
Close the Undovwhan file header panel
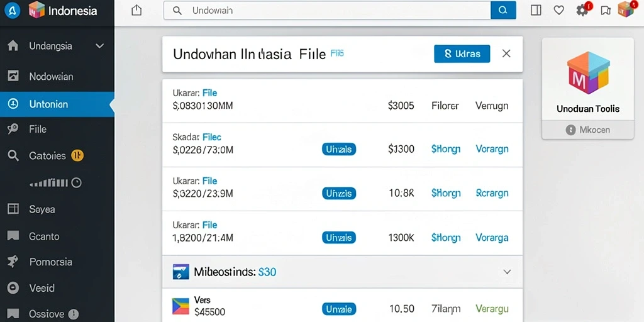[x=506, y=53]
